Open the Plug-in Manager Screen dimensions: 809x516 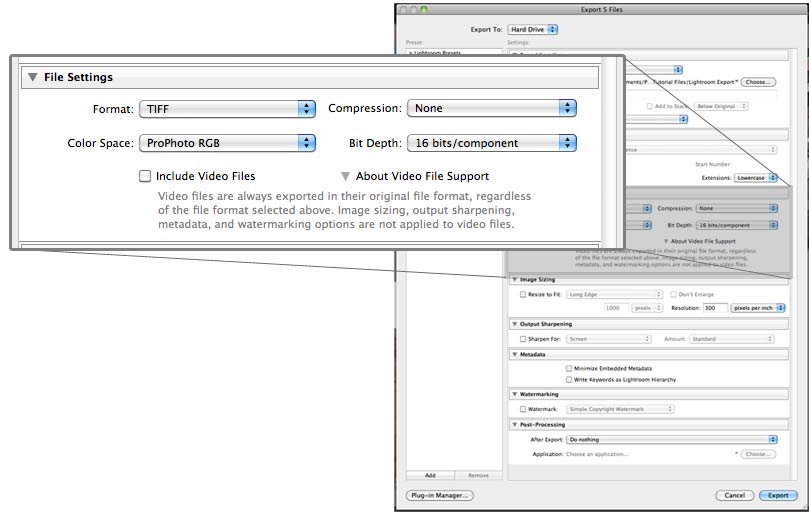[440, 495]
